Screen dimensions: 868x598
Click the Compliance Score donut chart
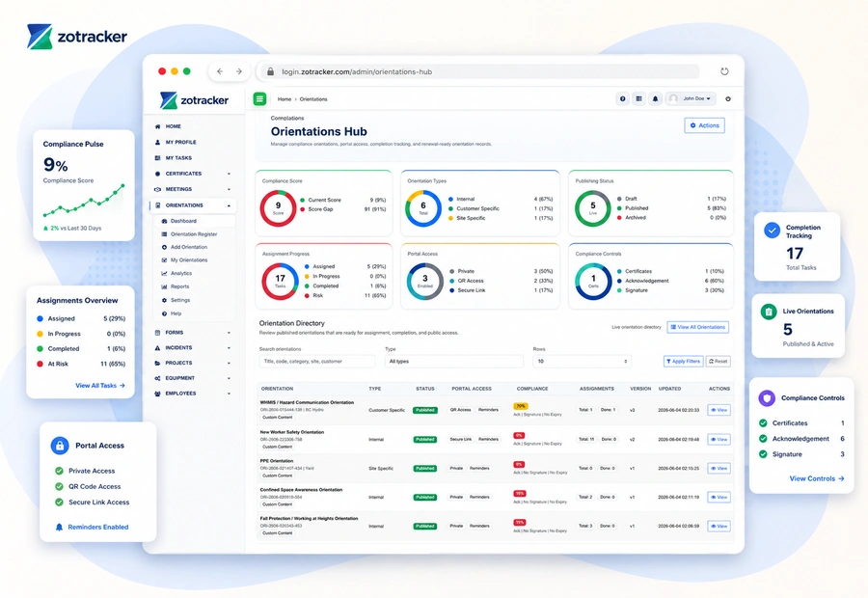tap(279, 208)
